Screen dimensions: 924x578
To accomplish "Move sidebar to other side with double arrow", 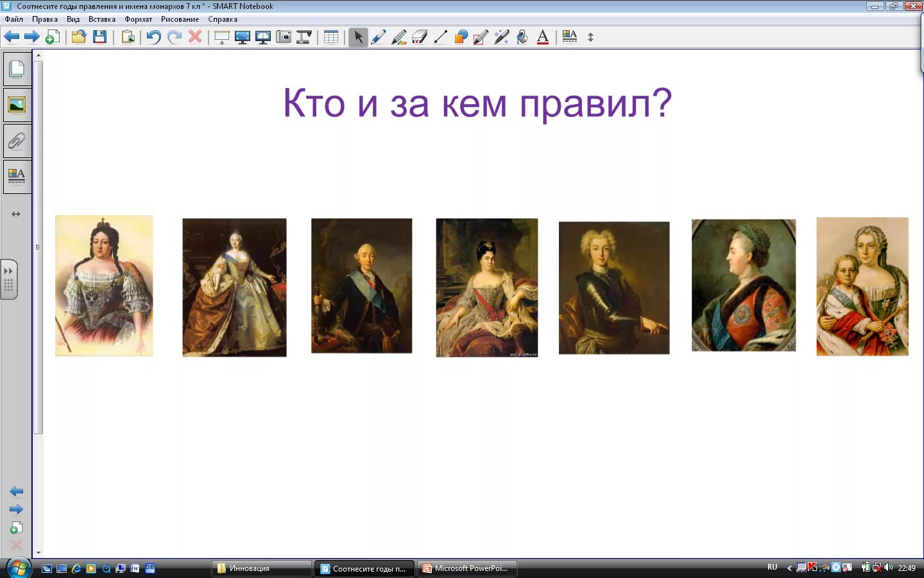I will coord(16,214).
